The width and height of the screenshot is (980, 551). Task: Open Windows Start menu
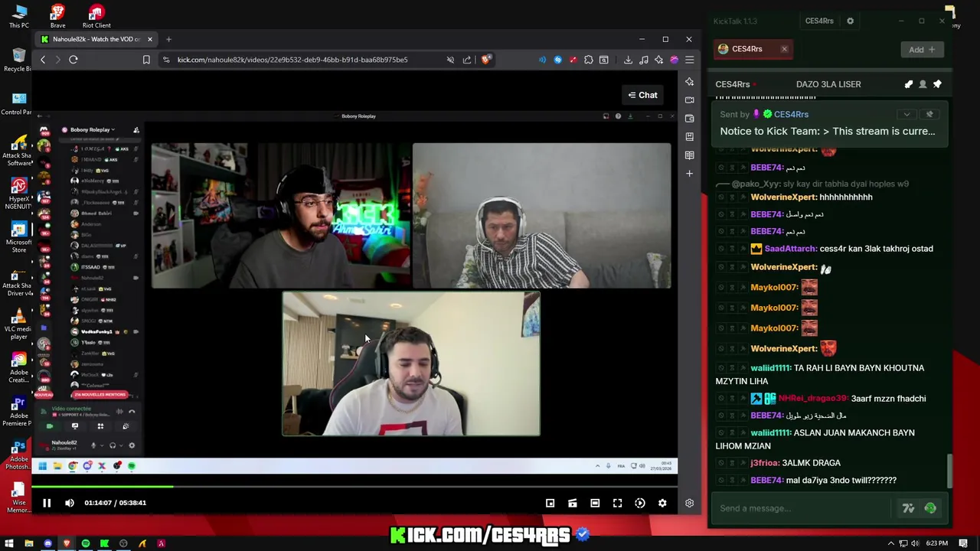tap(9, 543)
